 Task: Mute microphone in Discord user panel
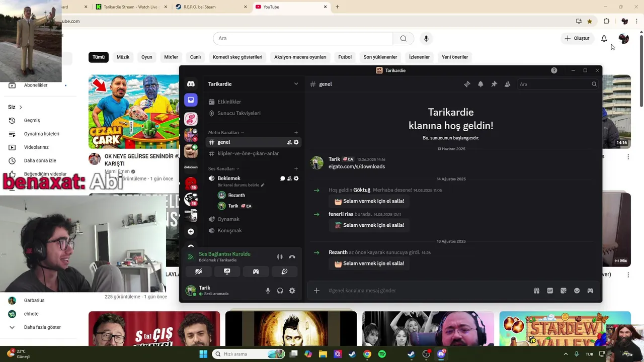point(268,291)
